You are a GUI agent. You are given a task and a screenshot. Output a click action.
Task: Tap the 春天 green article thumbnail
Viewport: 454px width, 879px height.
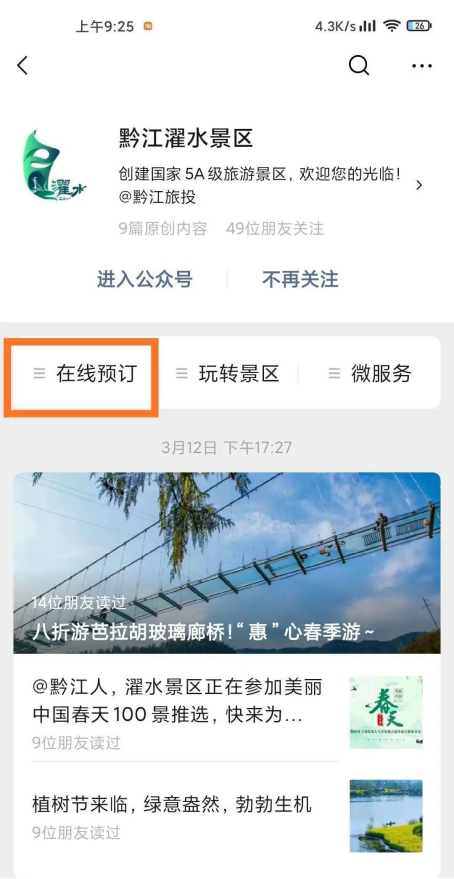pos(386,712)
